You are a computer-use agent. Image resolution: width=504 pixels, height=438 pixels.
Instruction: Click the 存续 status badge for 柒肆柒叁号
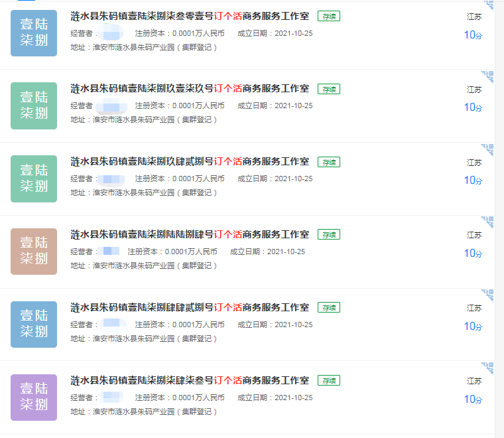[x=329, y=380]
